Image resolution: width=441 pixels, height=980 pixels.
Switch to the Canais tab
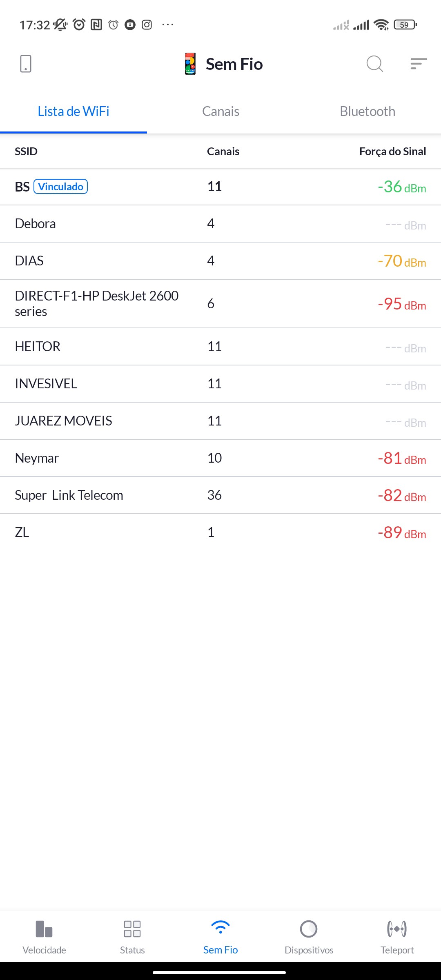click(x=220, y=111)
